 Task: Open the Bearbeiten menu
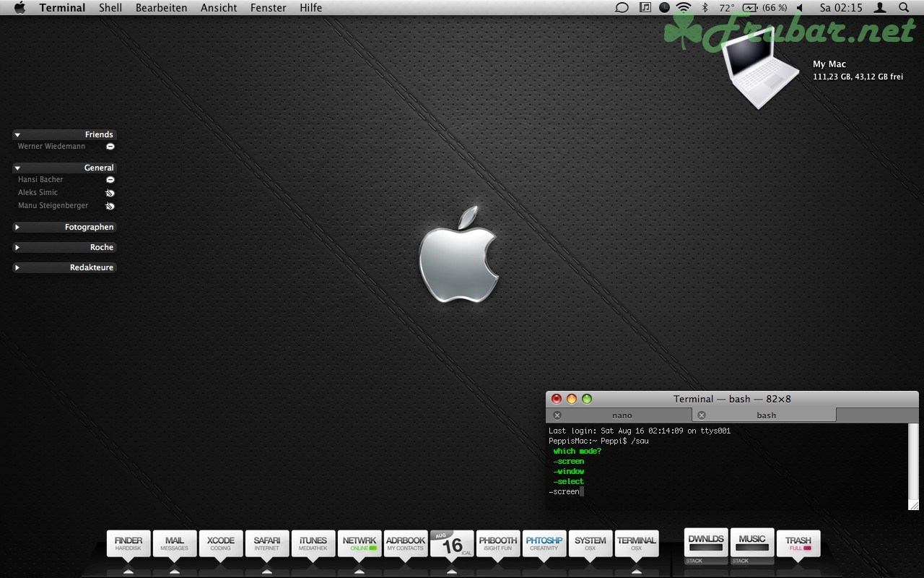tap(162, 8)
